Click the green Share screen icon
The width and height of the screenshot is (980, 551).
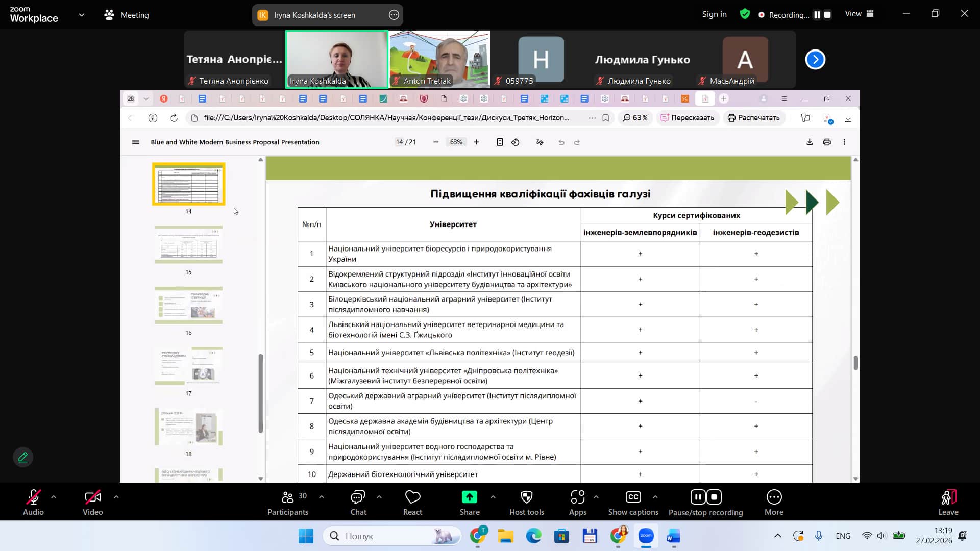469,497
